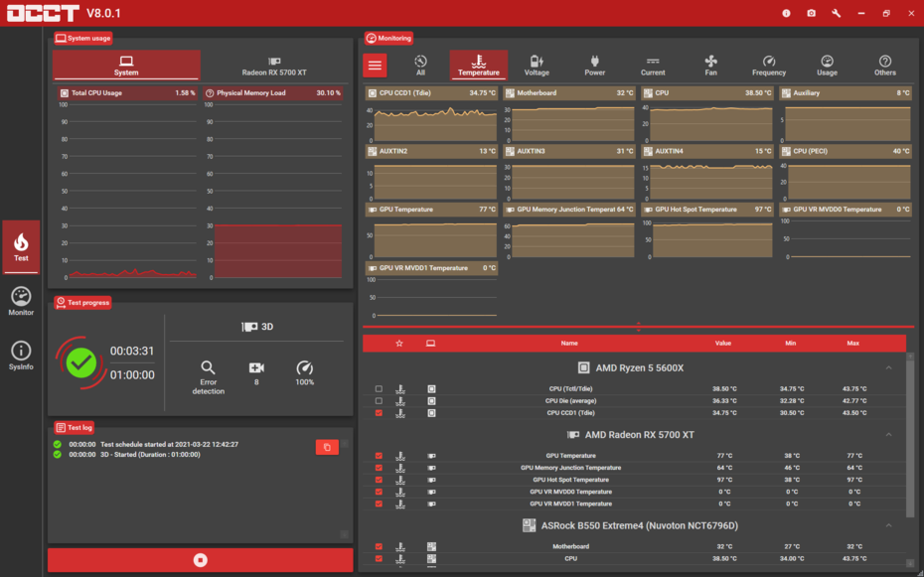The width and height of the screenshot is (924, 577).
Task: Uncheck the GPU Hot Spot Temperature checkbox
Action: [x=379, y=480]
